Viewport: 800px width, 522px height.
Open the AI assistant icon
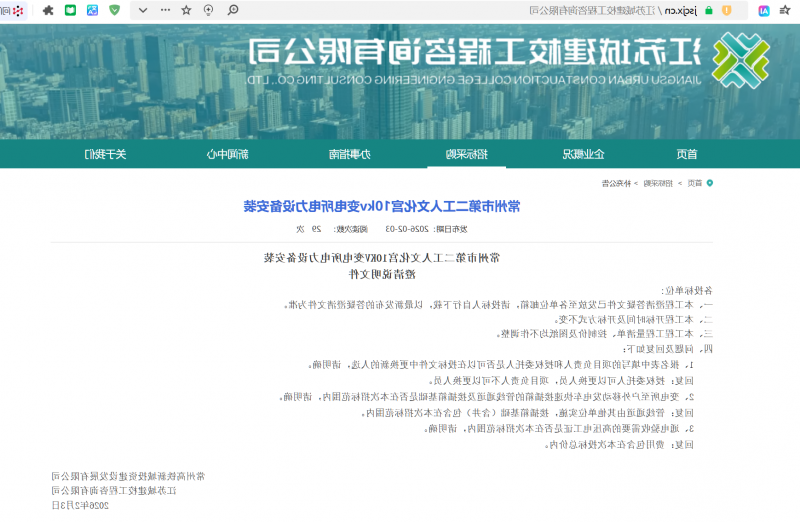pyautogui.click(x=764, y=10)
